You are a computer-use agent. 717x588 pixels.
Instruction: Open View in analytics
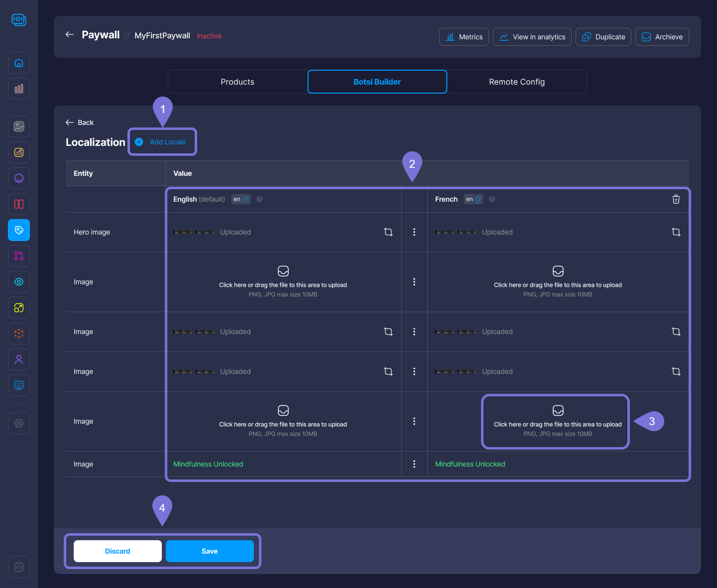[532, 37]
